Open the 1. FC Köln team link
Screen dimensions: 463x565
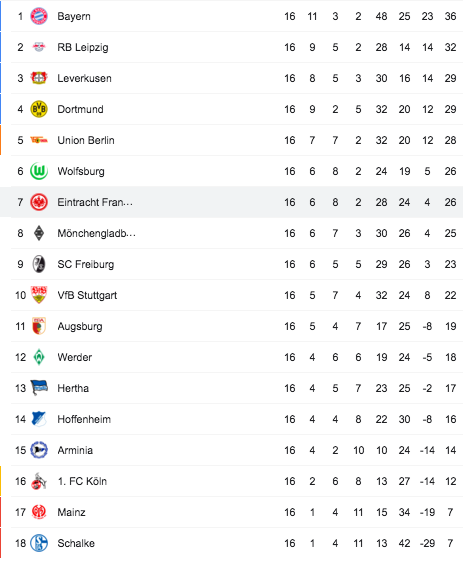pos(82,481)
